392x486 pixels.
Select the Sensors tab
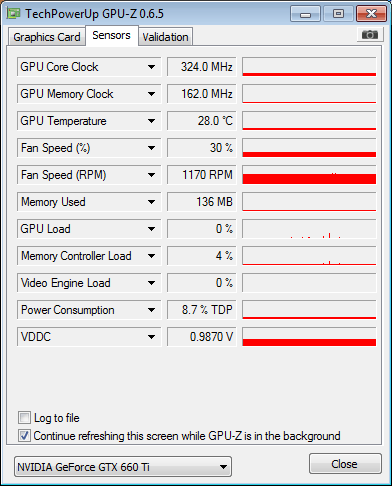[111, 35]
